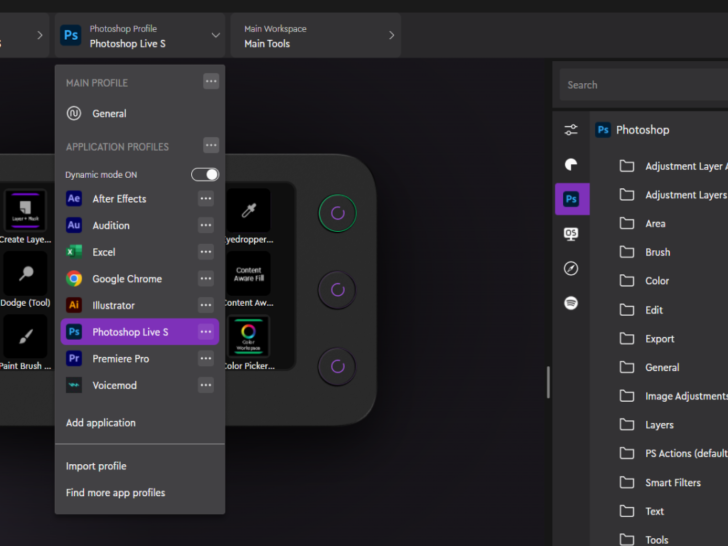Select the Content Aware Fill tile
The height and width of the screenshot is (546, 728).
coord(248,274)
